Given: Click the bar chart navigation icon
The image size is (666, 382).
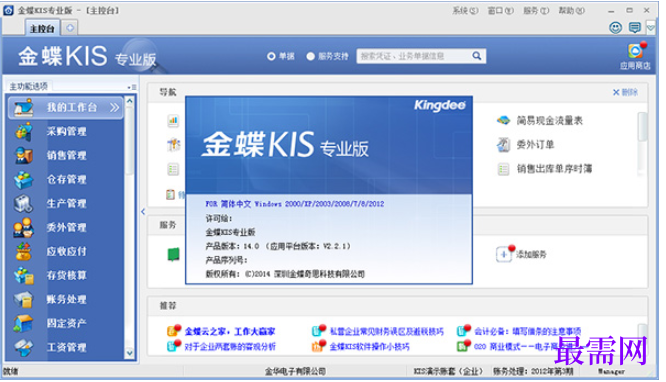Looking at the screenshot, I should [173, 121].
